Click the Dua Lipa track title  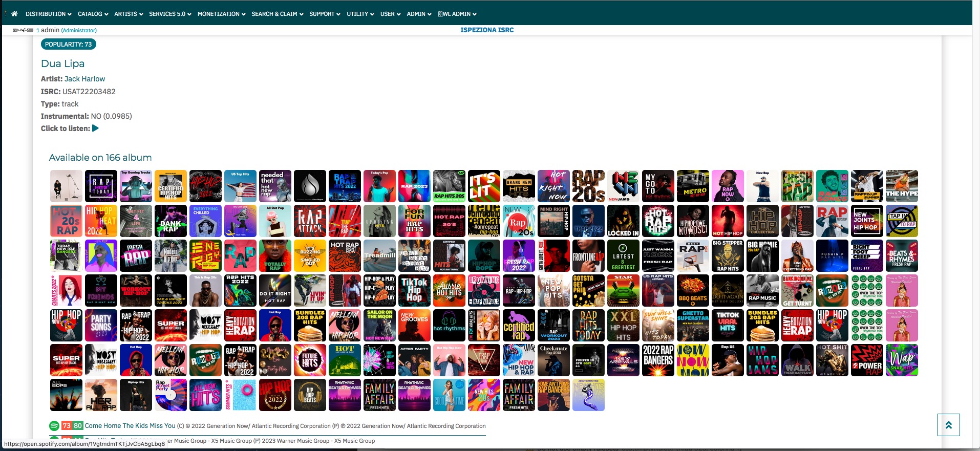(x=62, y=63)
